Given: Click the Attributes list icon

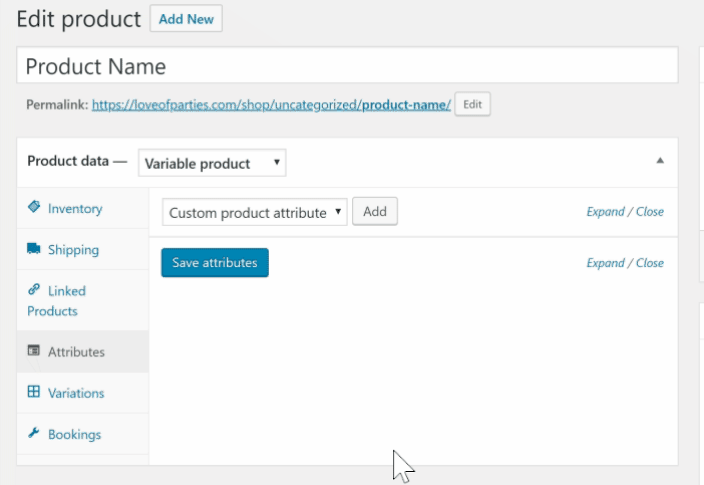Looking at the screenshot, I should click(34, 352).
